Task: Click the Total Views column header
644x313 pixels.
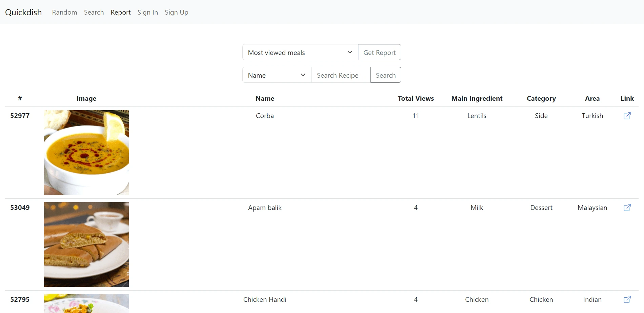Action: [x=416, y=98]
